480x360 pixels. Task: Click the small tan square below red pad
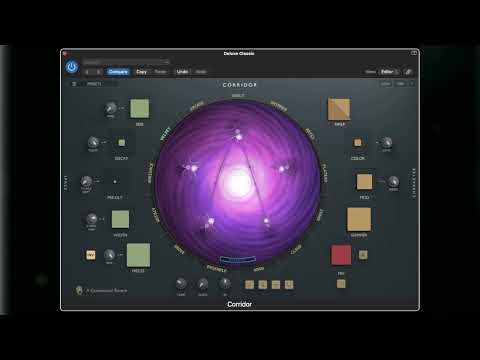341,284
